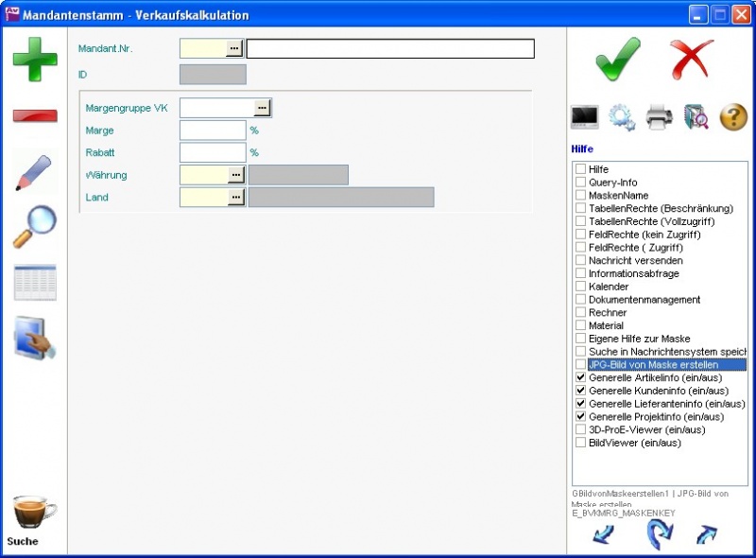This screenshot has width=756, height=558.
Task: Check the Dokumentenmanagement option
Action: (580, 300)
